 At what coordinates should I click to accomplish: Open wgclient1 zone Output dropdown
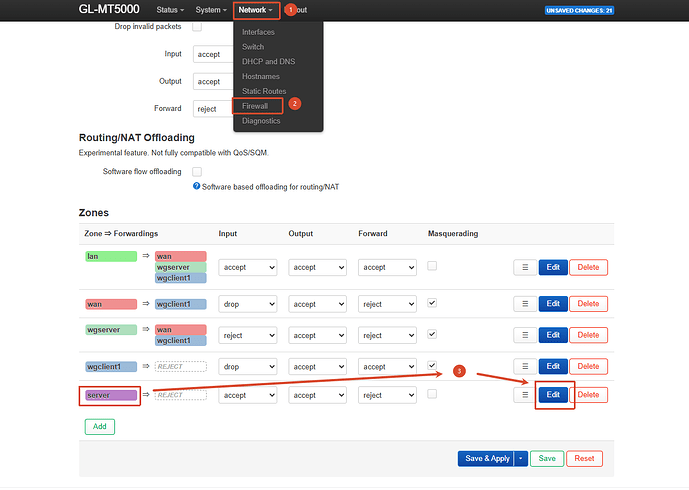point(317,367)
